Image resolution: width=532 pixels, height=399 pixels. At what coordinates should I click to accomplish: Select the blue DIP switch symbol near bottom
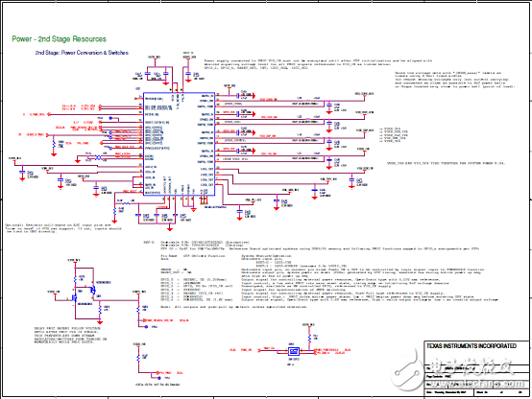coord(294,350)
